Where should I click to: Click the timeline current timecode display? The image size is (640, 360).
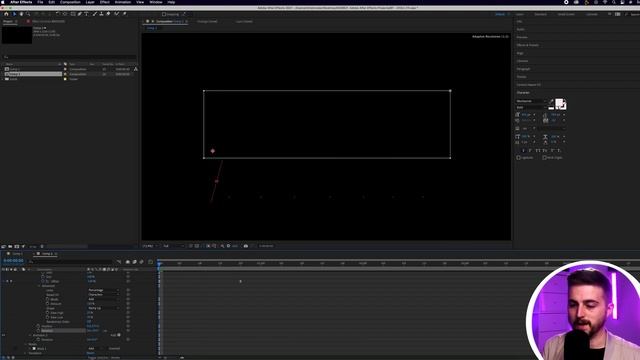click(13, 261)
